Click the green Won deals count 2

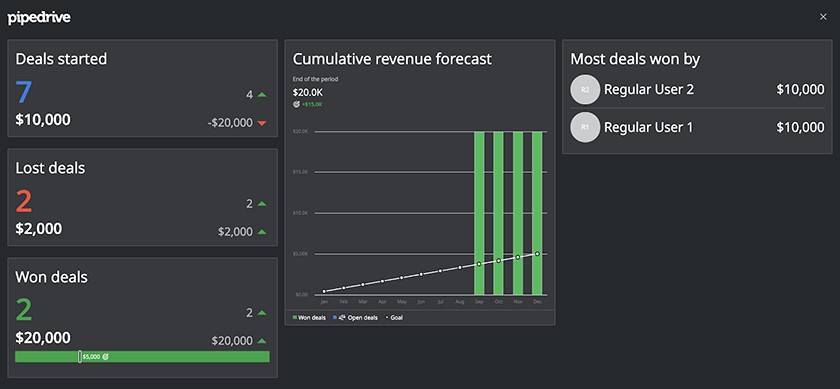pos(24,310)
